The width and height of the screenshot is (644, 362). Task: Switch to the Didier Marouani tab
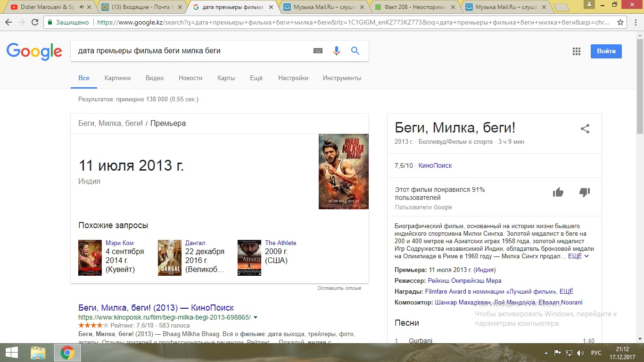[x=47, y=7]
